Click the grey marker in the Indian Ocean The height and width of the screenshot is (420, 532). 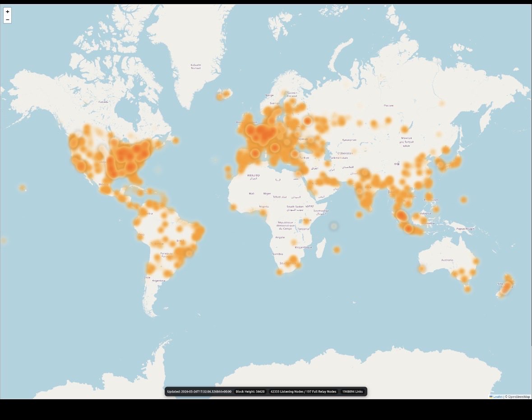click(334, 226)
